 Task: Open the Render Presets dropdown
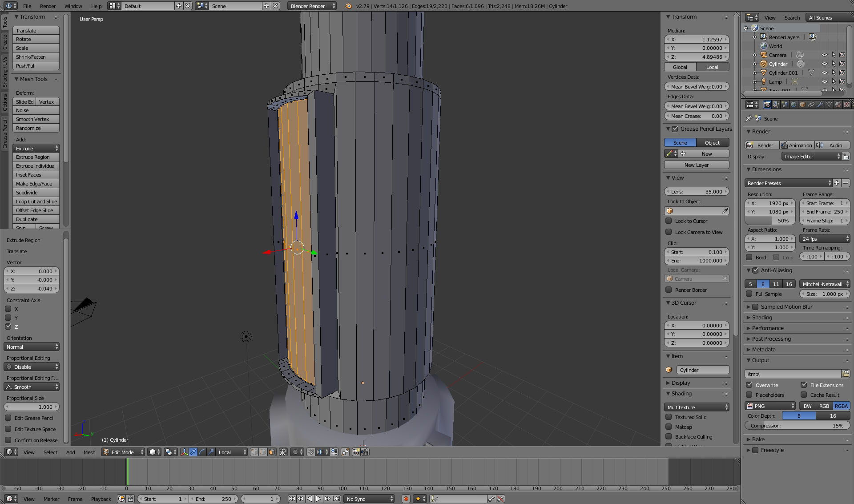(788, 183)
